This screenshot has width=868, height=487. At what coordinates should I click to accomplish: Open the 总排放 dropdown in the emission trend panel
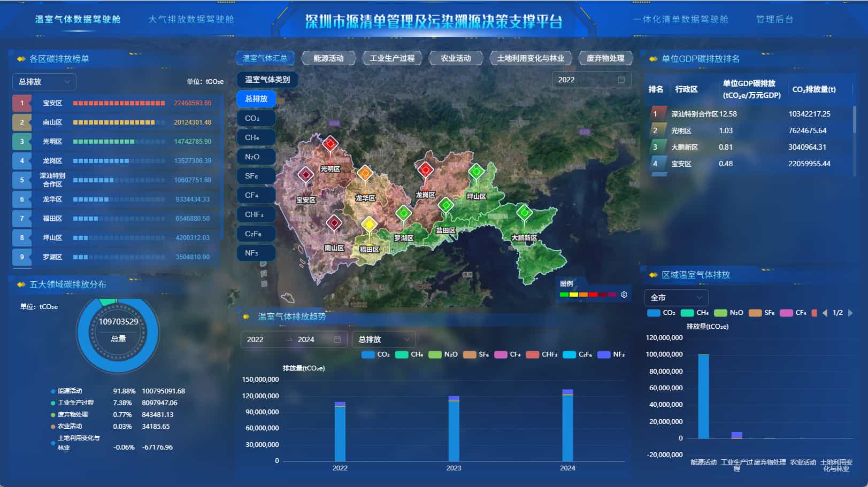tap(383, 339)
